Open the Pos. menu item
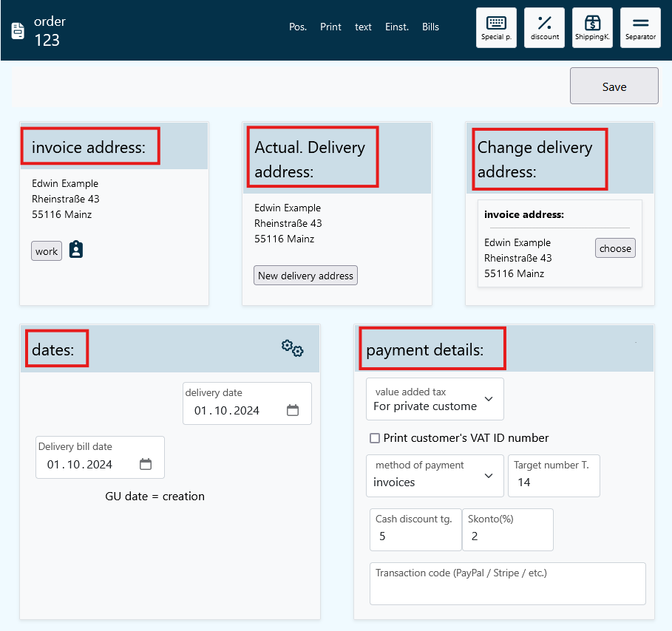This screenshot has height=631, width=672. click(x=298, y=27)
